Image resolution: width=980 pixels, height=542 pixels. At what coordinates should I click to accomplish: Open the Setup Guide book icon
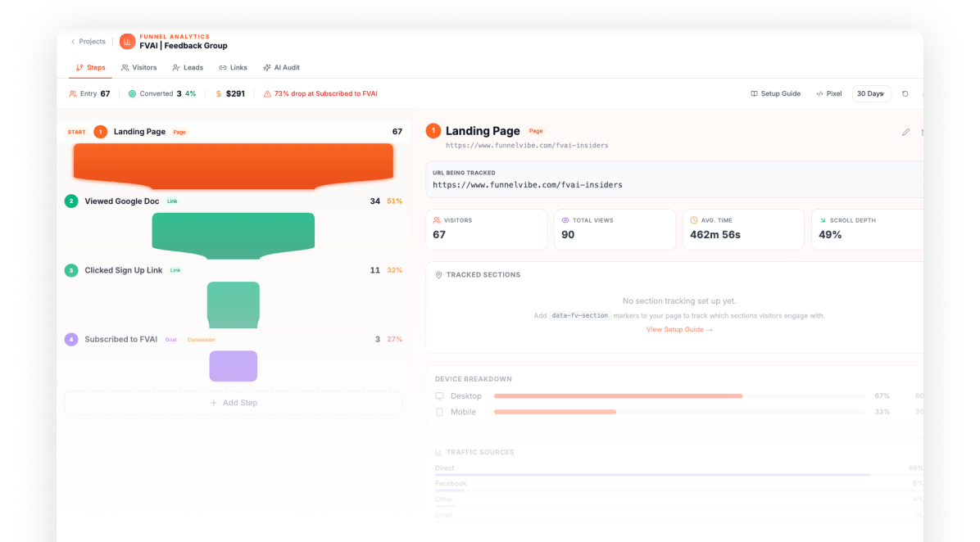click(x=755, y=93)
